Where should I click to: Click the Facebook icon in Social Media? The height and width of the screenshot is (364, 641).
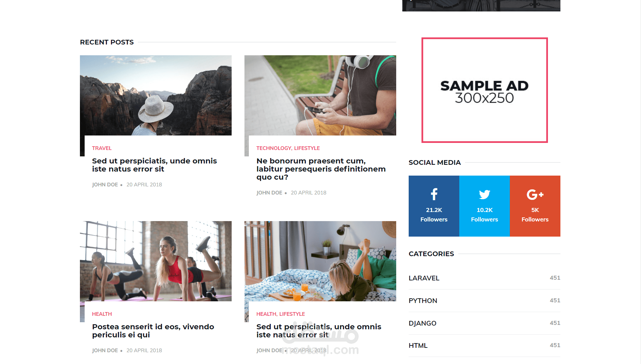tap(434, 194)
